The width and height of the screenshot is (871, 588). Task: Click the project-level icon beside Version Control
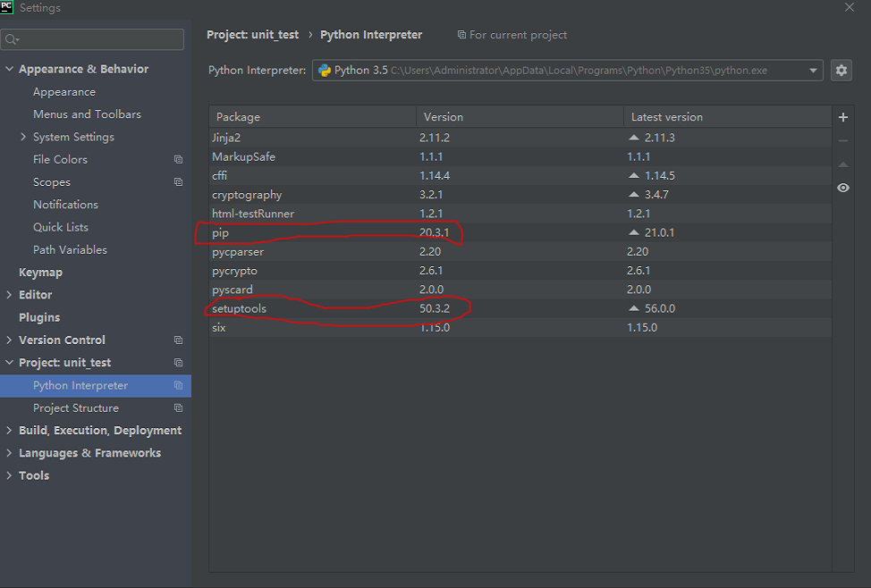(x=178, y=340)
